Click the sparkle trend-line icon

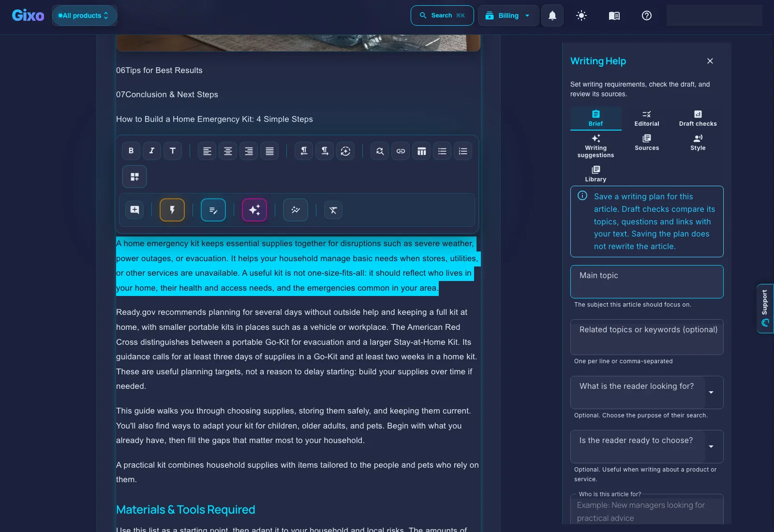point(296,210)
